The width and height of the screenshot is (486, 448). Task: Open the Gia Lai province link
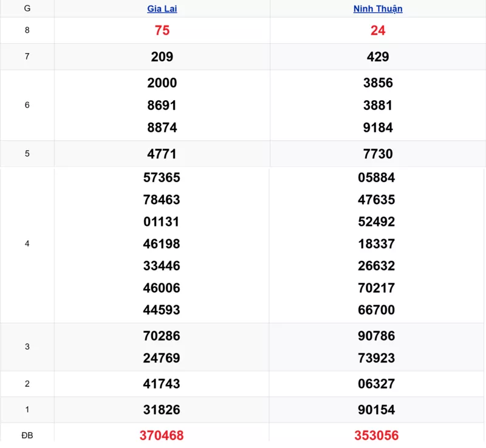click(x=162, y=8)
